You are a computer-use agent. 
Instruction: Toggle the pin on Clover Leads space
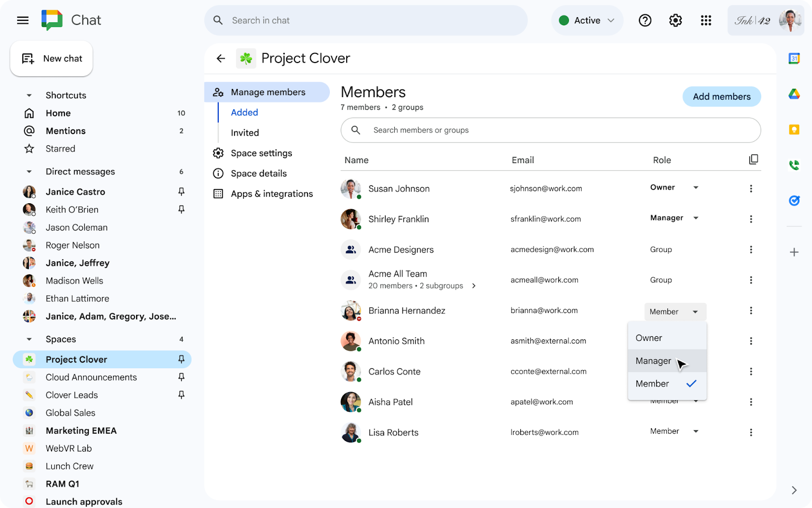click(181, 395)
